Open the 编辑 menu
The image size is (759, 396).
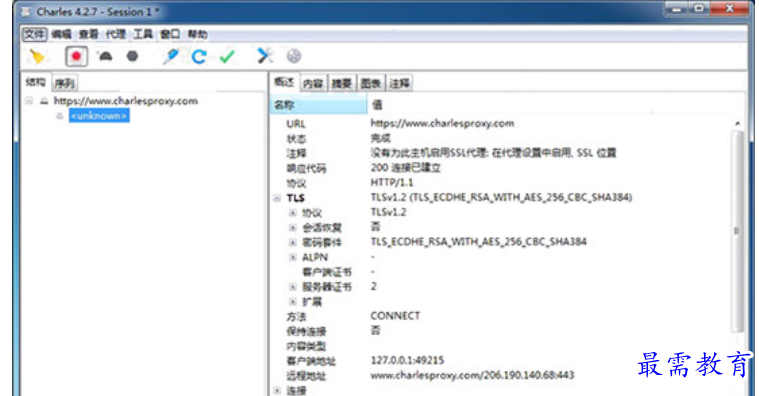[x=61, y=34]
